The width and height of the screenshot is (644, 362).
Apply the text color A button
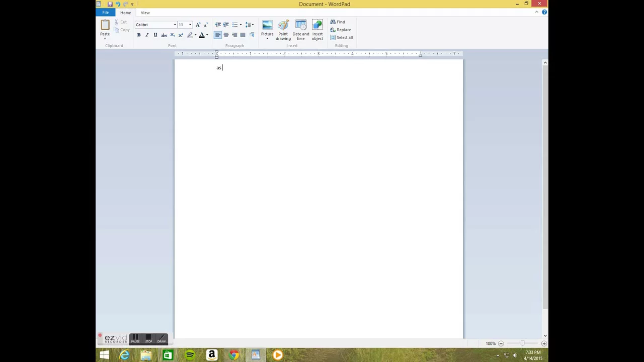201,35
